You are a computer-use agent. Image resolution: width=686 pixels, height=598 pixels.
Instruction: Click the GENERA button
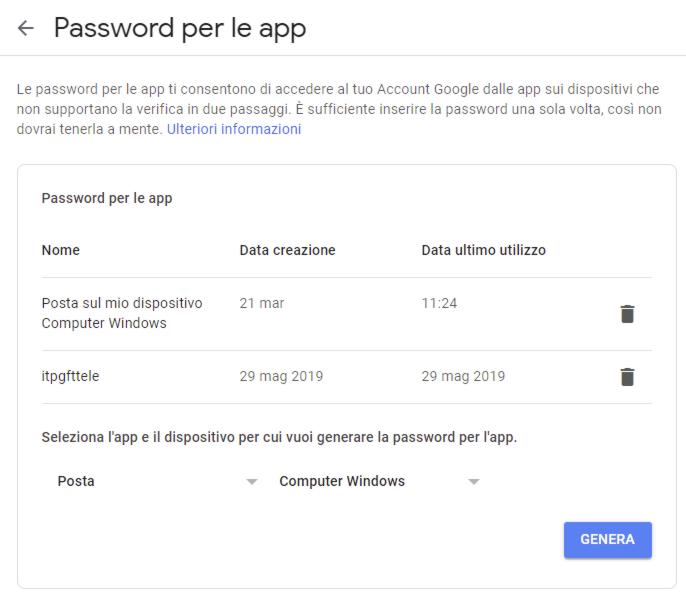[x=608, y=539]
